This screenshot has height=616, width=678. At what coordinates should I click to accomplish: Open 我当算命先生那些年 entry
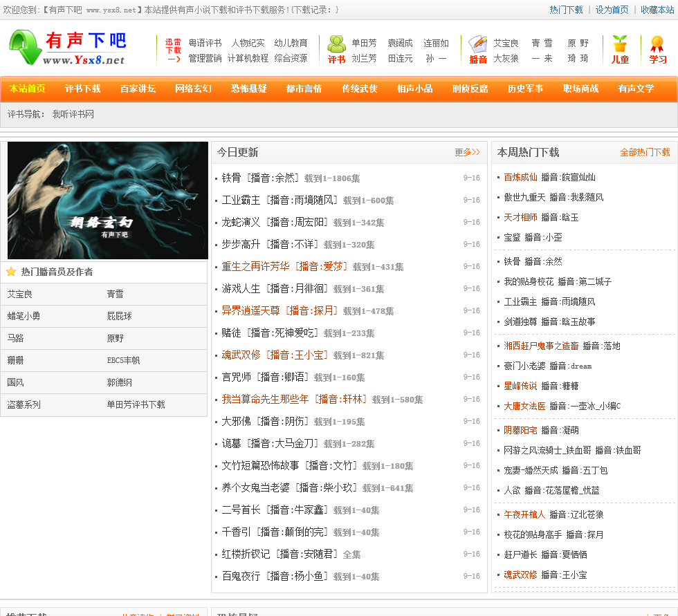pyautogui.click(x=295, y=399)
